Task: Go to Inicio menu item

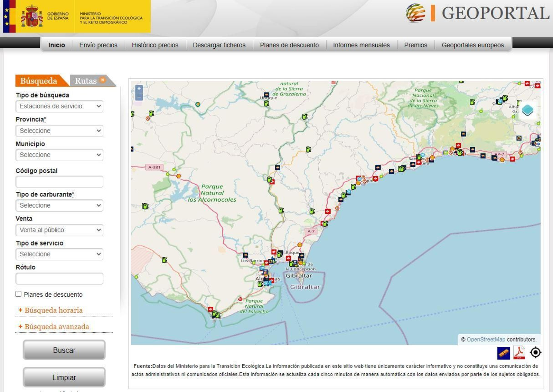Action: 57,45
